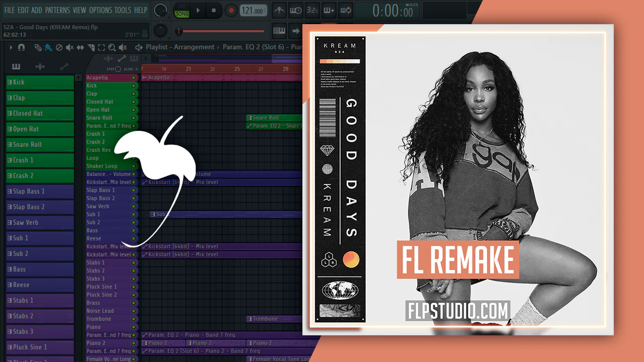Show piano patterns in the picker panel
This screenshot has width=644, height=362.
coord(16,66)
